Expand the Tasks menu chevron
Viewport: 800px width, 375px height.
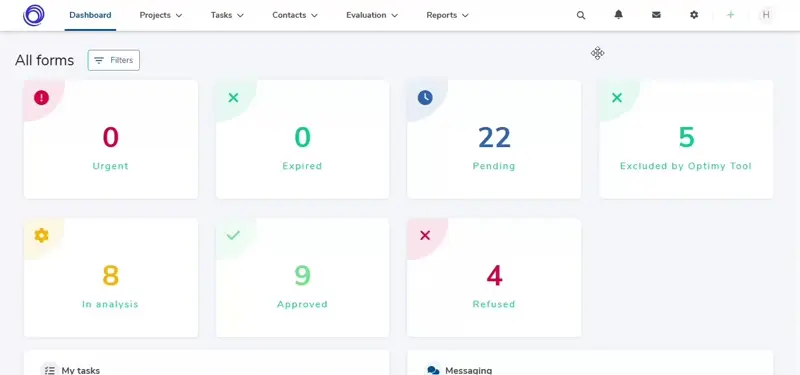[x=240, y=15]
